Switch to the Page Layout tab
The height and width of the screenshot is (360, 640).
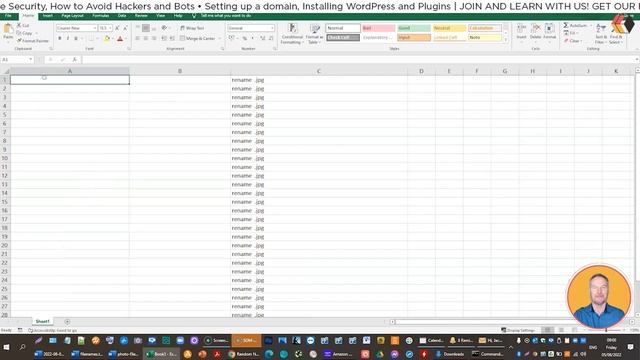click(72, 16)
